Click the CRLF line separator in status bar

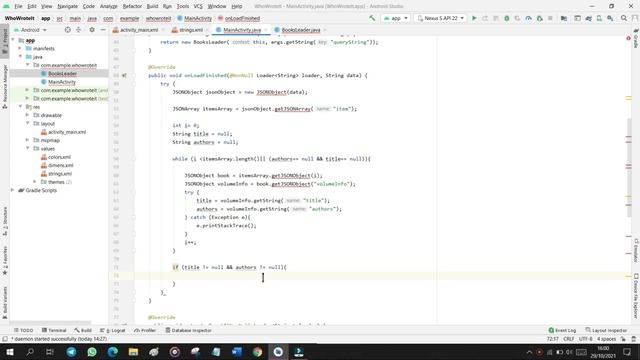pyautogui.click(x=569, y=339)
